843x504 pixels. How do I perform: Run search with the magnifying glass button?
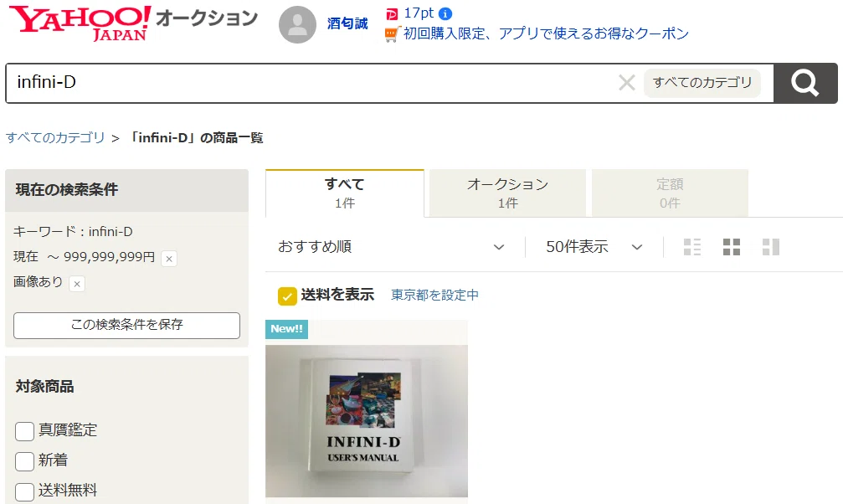coord(804,83)
